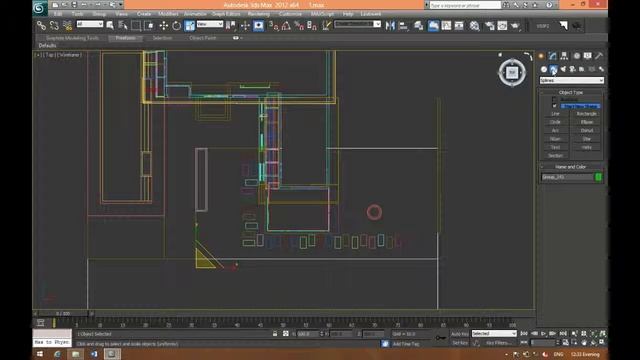The image size is (640, 360).
Task: Click the Section spline button
Action: pos(556,156)
